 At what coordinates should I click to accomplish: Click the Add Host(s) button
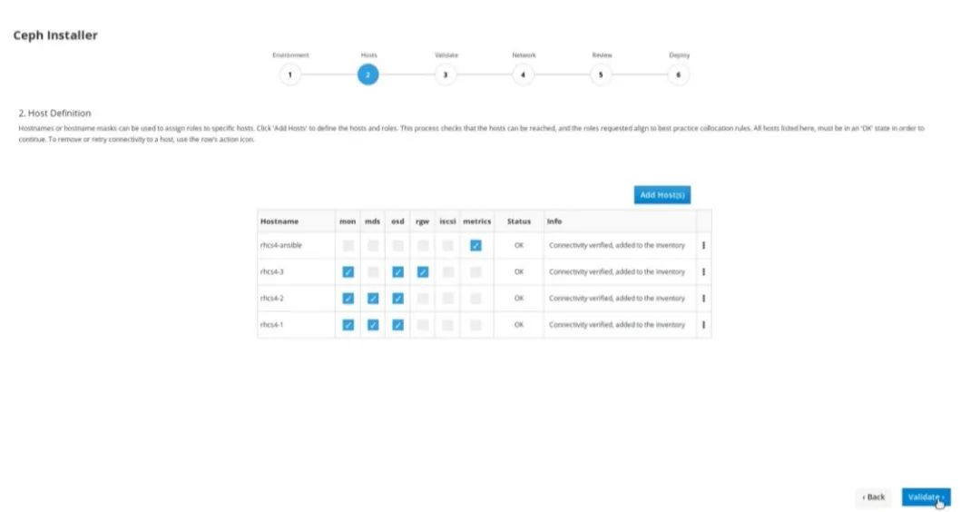pyautogui.click(x=661, y=195)
